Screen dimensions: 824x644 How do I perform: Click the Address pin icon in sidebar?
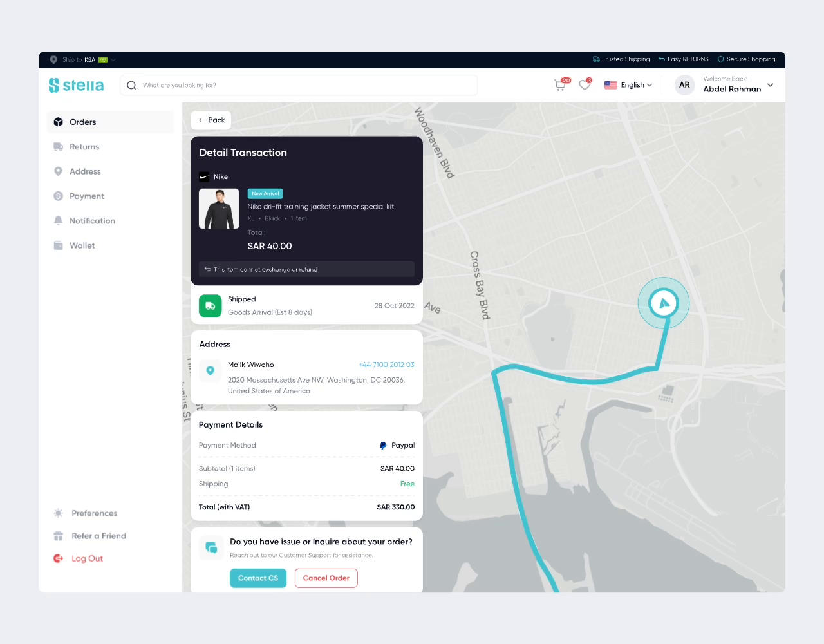tap(58, 171)
